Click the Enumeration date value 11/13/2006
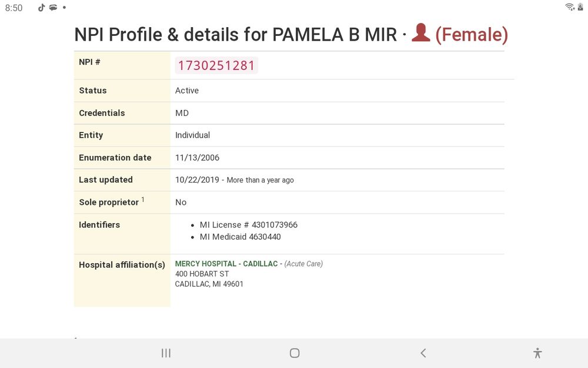The width and height of the screenshot is (588, 368). [197, 157]
